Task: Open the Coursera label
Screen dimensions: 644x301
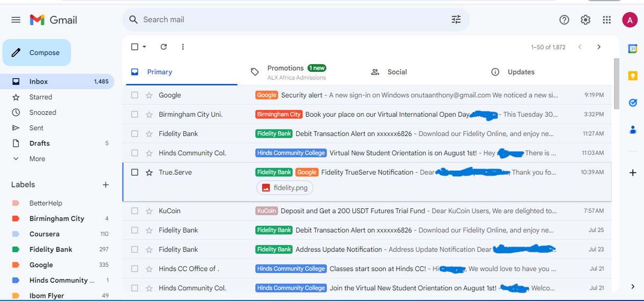Action: (x=57, y=234)
